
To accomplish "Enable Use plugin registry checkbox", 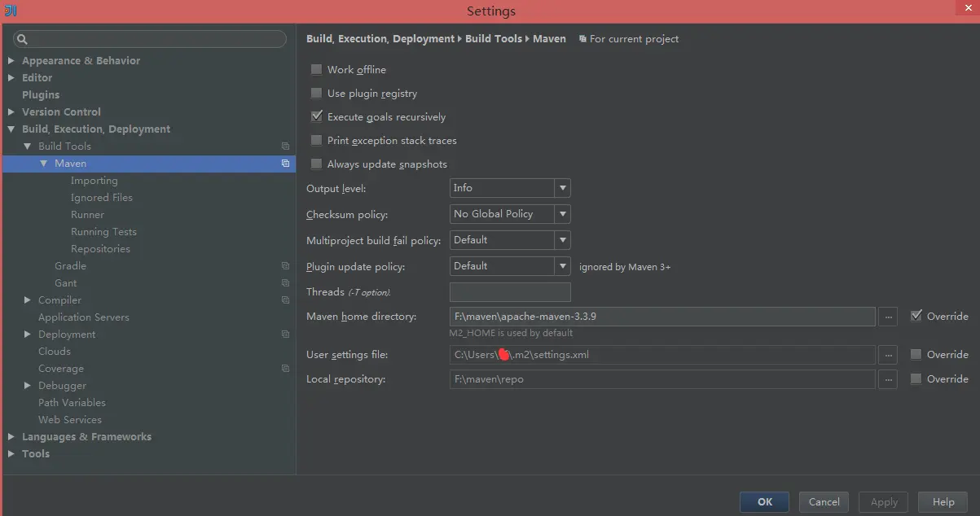I will (316, 93).
